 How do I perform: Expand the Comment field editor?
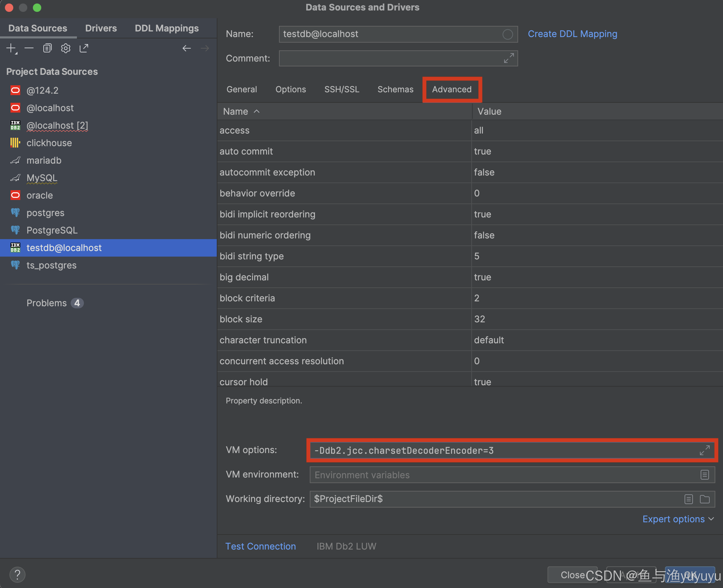click(509, 58)
